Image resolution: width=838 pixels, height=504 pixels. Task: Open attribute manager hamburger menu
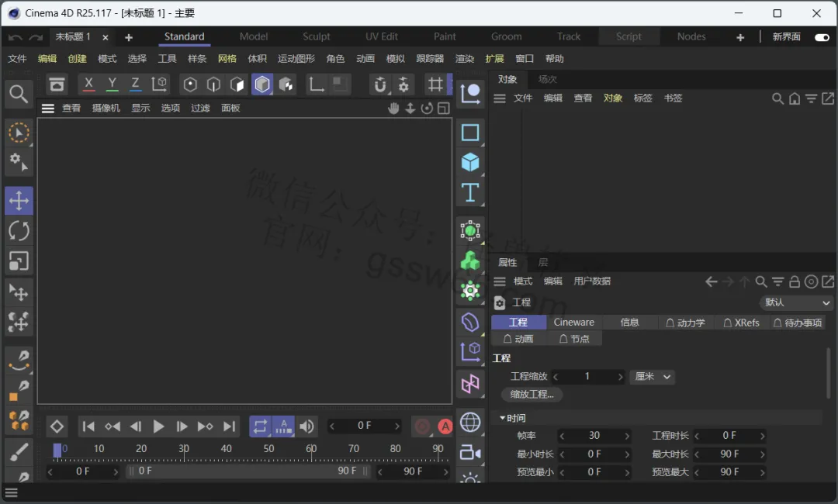[500, 281]
